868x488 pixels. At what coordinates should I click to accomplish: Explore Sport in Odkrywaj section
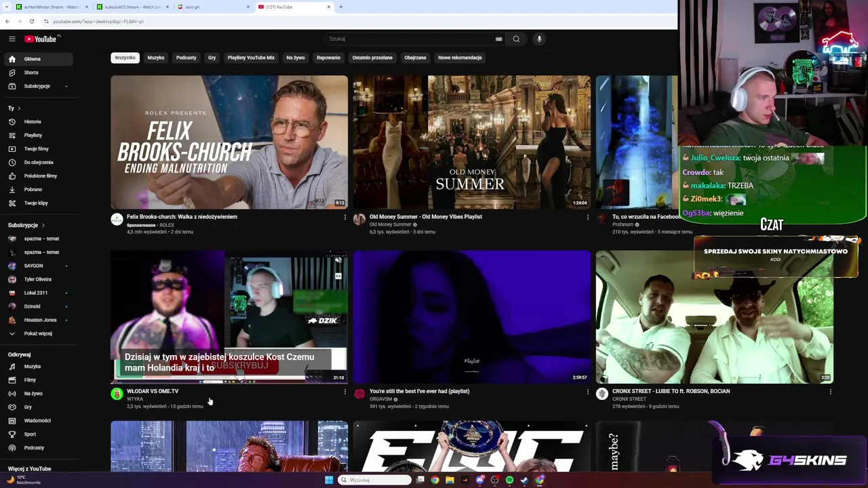[38, 434]
